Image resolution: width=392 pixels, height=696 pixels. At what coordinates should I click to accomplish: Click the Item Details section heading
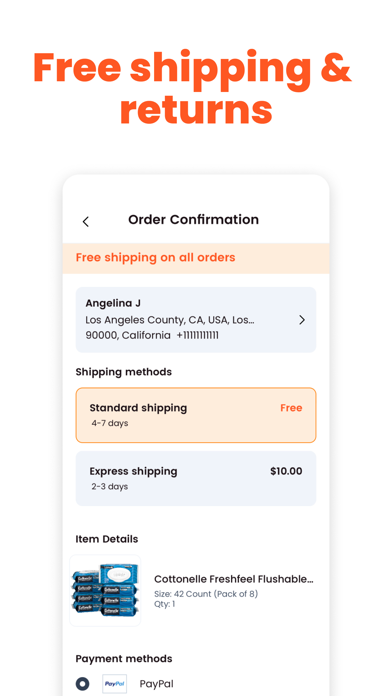tap(107, 539)
